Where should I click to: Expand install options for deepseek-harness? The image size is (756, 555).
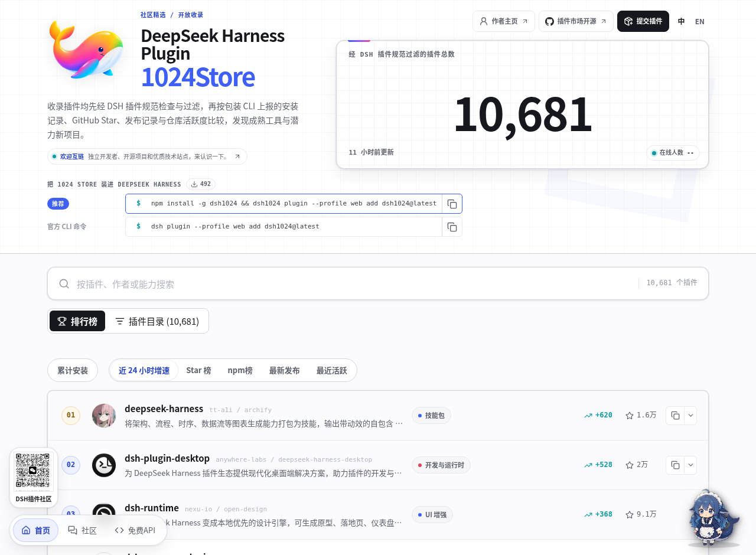690,416
